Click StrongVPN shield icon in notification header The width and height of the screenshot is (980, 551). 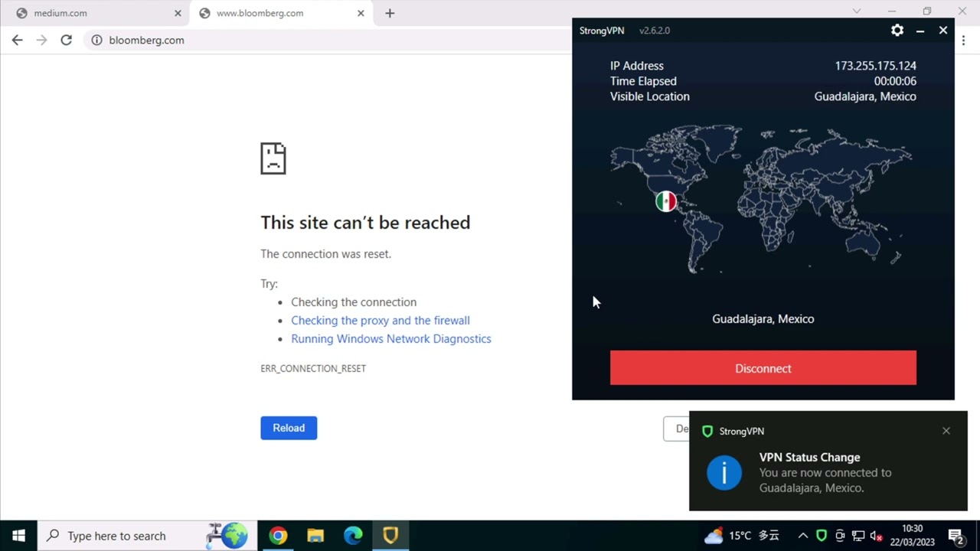[707, 432]
